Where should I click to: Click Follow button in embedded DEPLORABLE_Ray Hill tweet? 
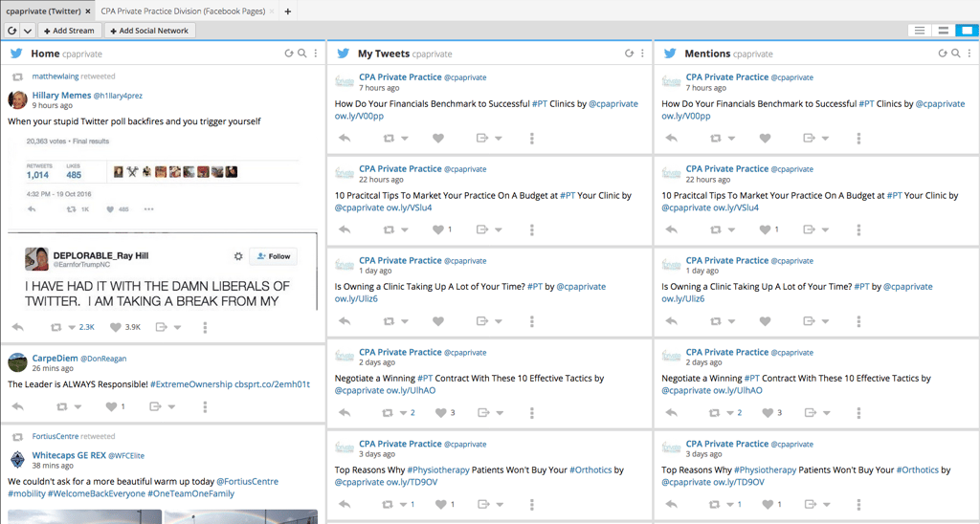pyautogui.click(x=274, y=256)
